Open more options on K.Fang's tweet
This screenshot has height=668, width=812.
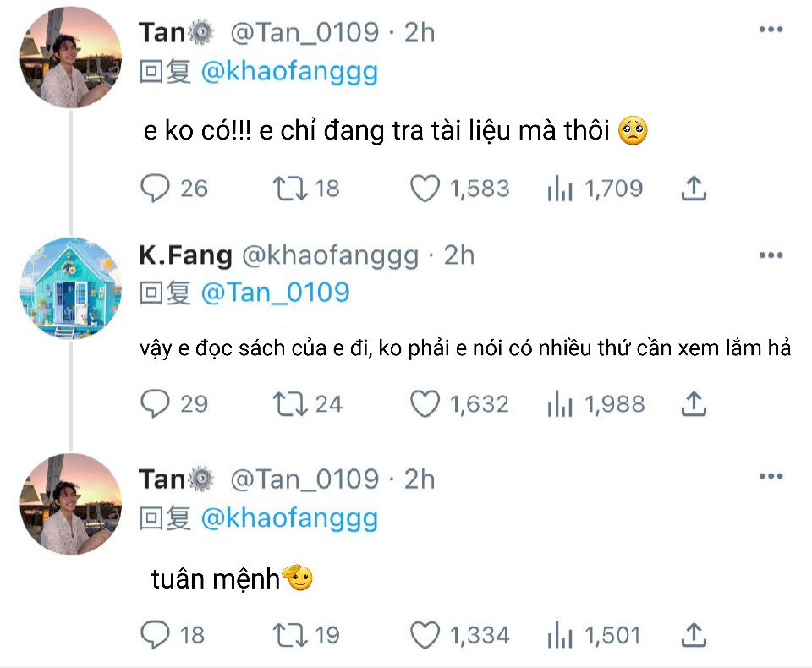(x=770, y=255)
